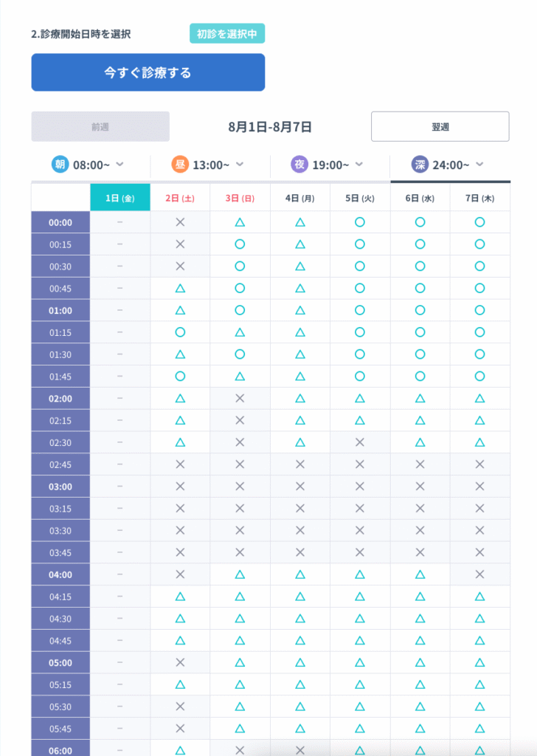Expand chevron next to 深 24:00~

(x=479, y=165)
